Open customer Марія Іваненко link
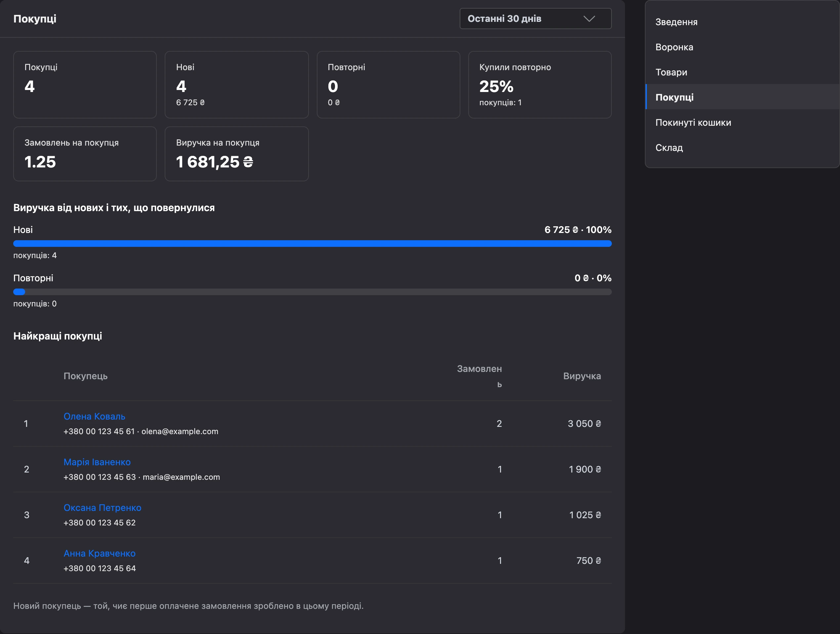840x634 pixels. coord(97,462)
